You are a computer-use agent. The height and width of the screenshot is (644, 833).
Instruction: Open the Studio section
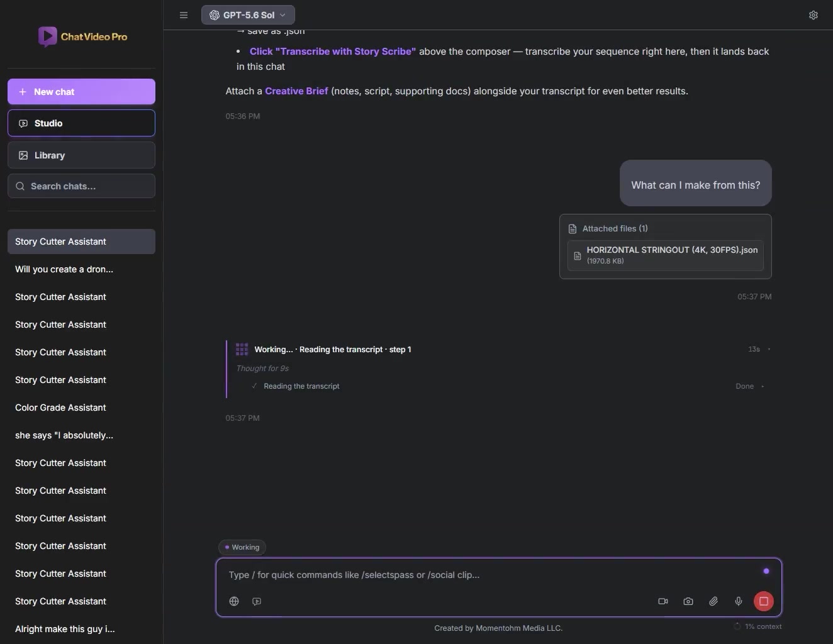(81, 123)
